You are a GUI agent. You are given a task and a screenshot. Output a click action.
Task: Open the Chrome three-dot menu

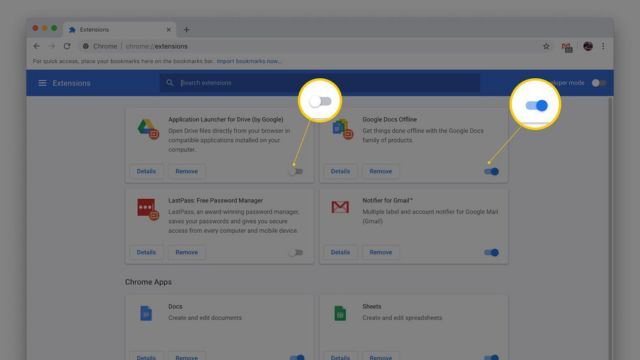[x=603, y=46]
